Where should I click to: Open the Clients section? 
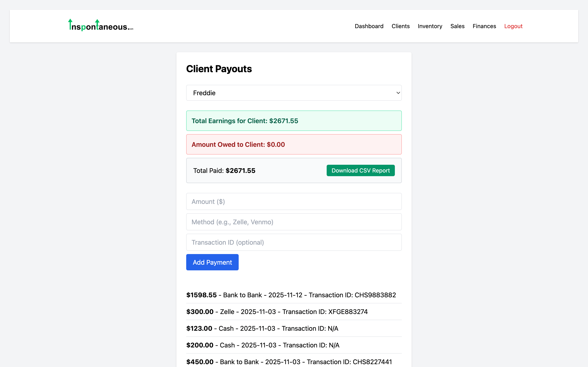400,26
